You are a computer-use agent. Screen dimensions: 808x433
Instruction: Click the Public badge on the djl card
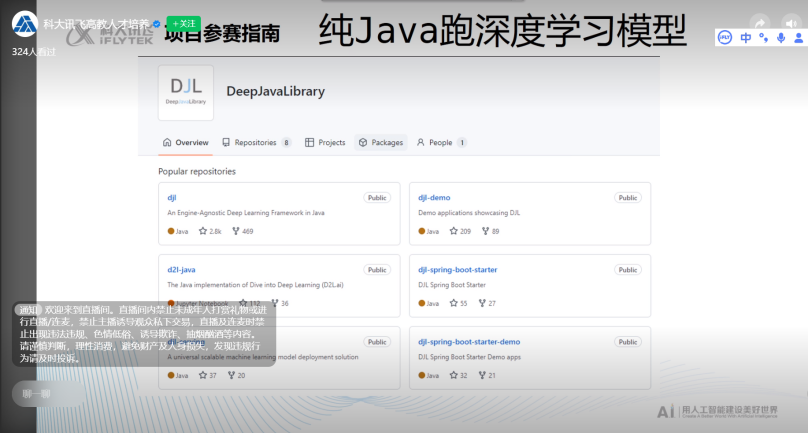pos(377,197)
